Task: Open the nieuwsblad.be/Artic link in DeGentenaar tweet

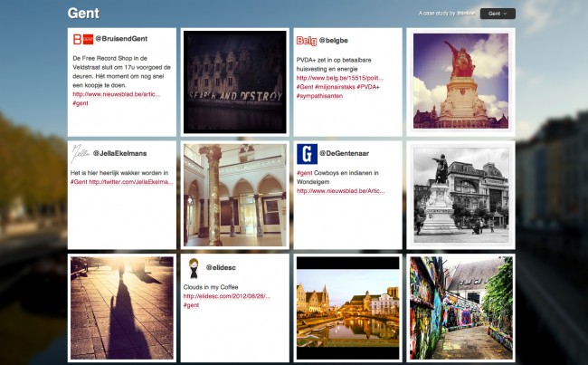Action: [x=340, y=191]
